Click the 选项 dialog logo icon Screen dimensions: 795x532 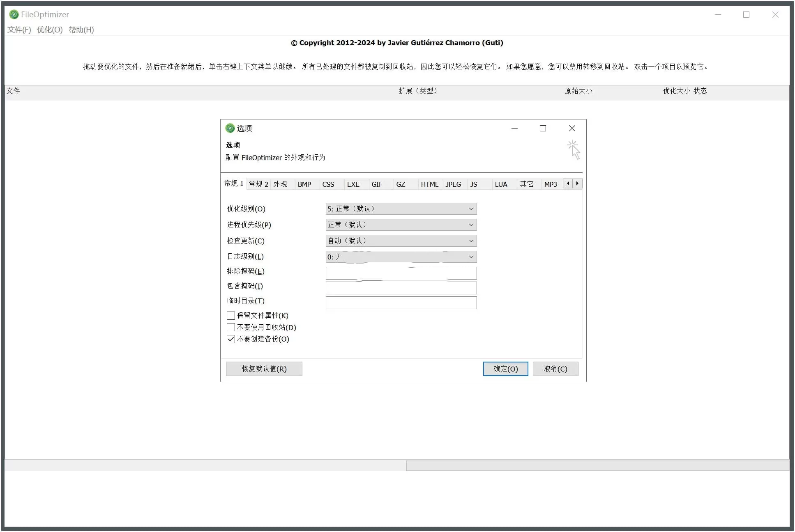[230, 128]
